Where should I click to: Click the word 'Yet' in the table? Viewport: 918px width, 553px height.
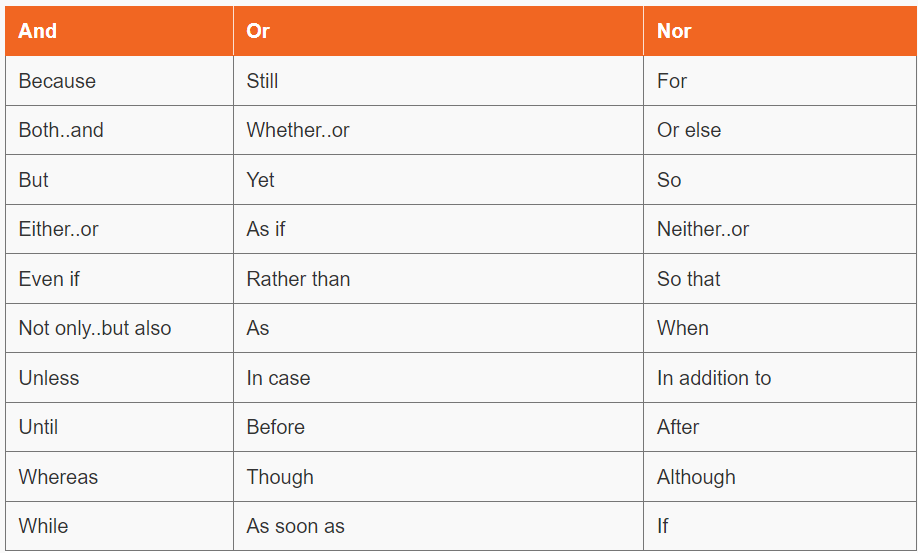[261, 180]
